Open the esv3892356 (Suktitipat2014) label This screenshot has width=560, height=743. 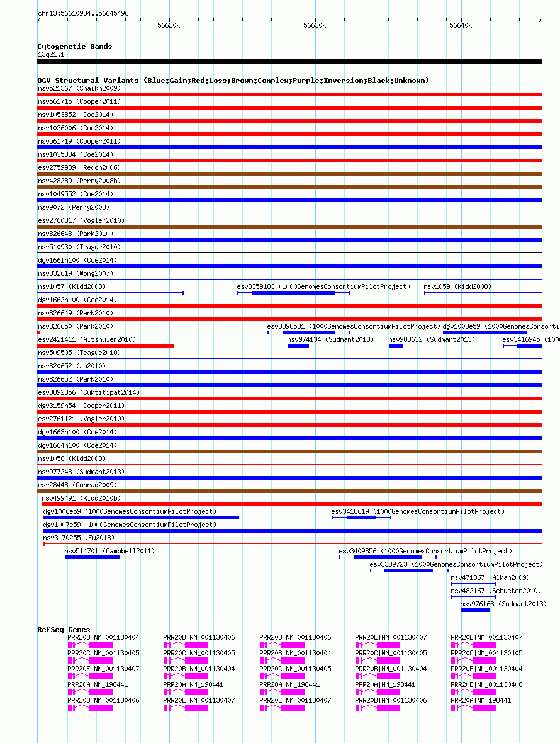(x=89, y=393)
